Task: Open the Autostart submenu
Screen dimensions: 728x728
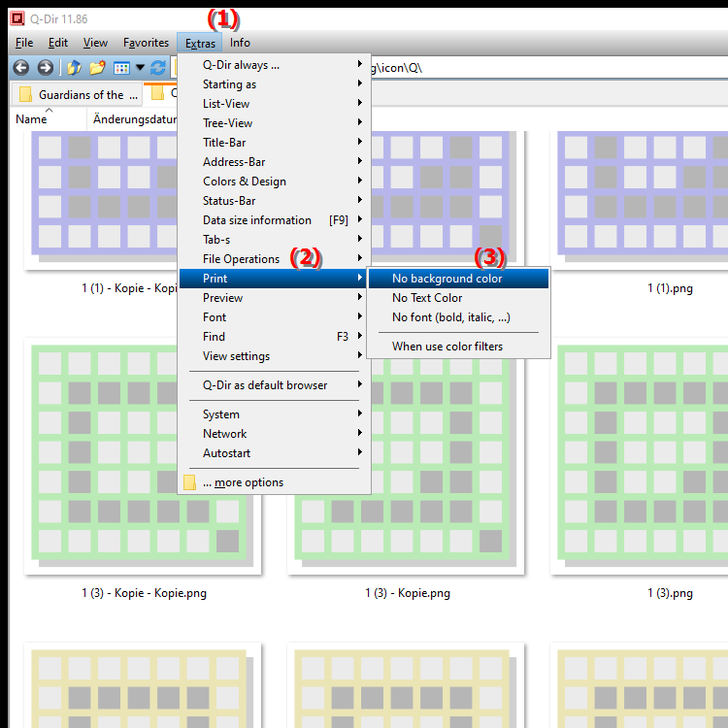Action: [275, 453]
